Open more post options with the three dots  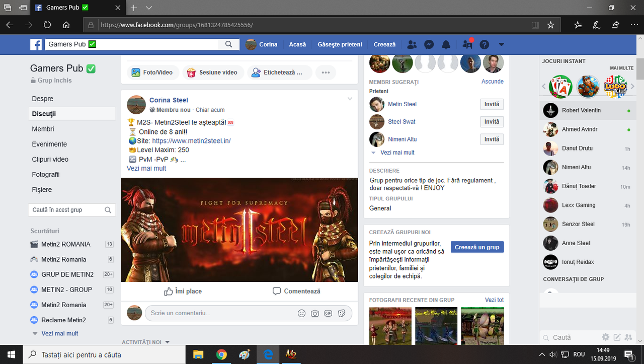326,72
